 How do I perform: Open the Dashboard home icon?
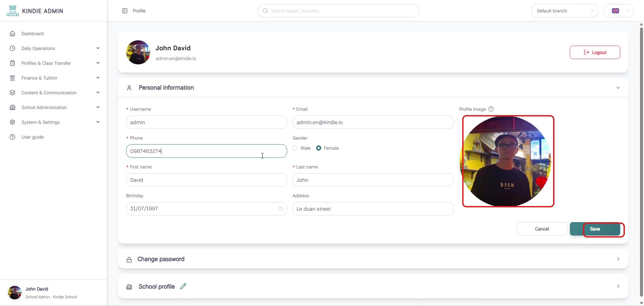(x=12, y=34)
